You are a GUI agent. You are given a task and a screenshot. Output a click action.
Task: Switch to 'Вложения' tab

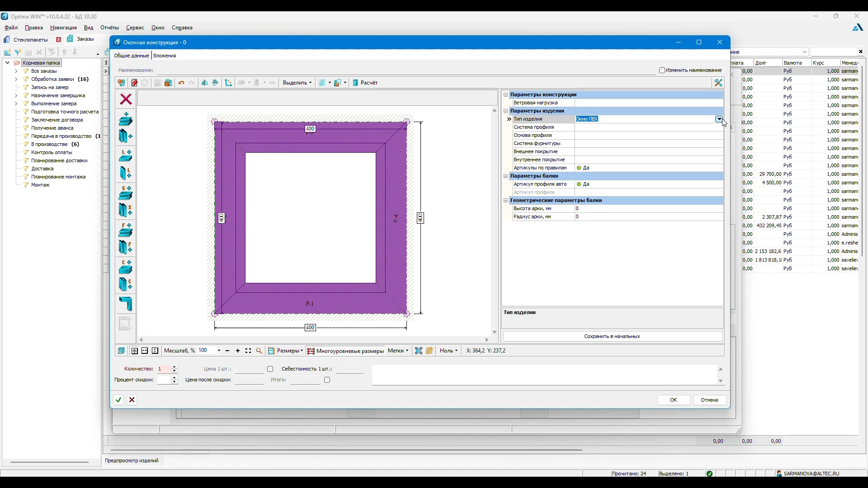[165, 56]
